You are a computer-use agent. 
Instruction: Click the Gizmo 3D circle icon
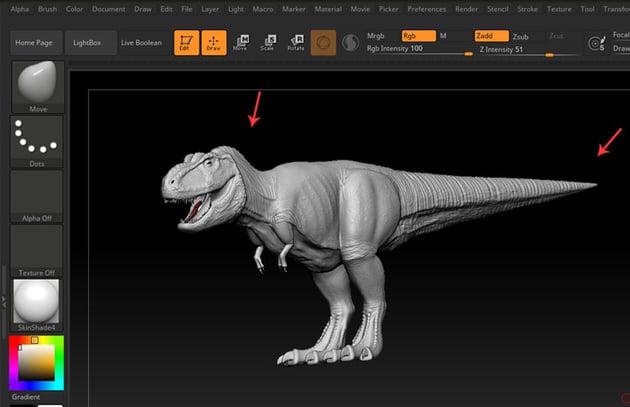click(x=323, y=43)
